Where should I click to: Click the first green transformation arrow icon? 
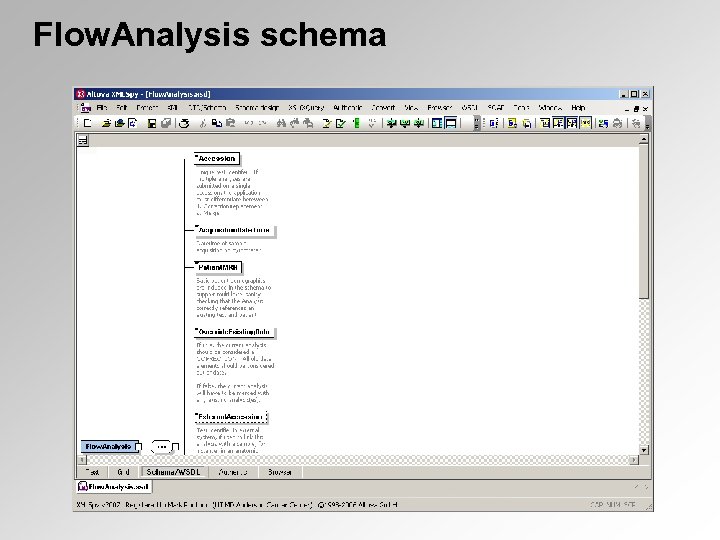pyautogui.click(x=391, y=123)
